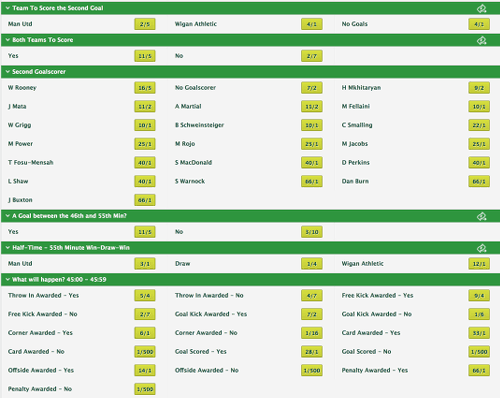Click the W Rooney player name
The height and width of the screenshot is (398, 500).
pos(22,88)
